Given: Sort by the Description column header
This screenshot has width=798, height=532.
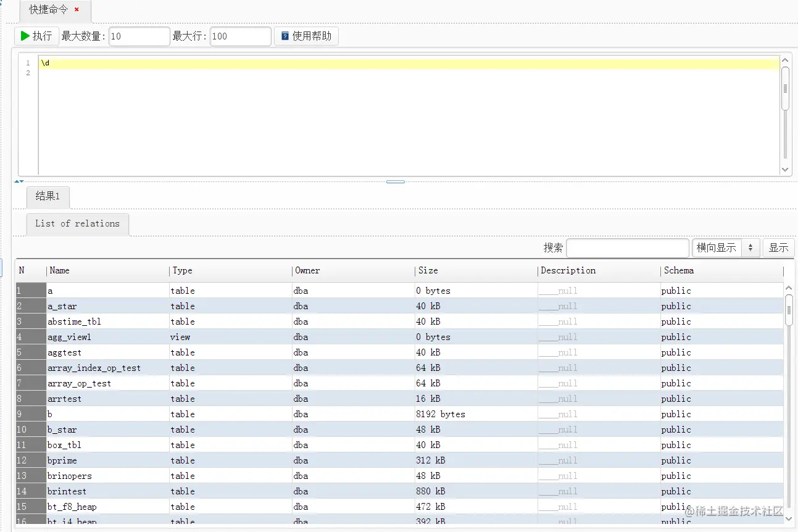Looking at the screenshot, I should pyautogui.click(x=599, y=270).
